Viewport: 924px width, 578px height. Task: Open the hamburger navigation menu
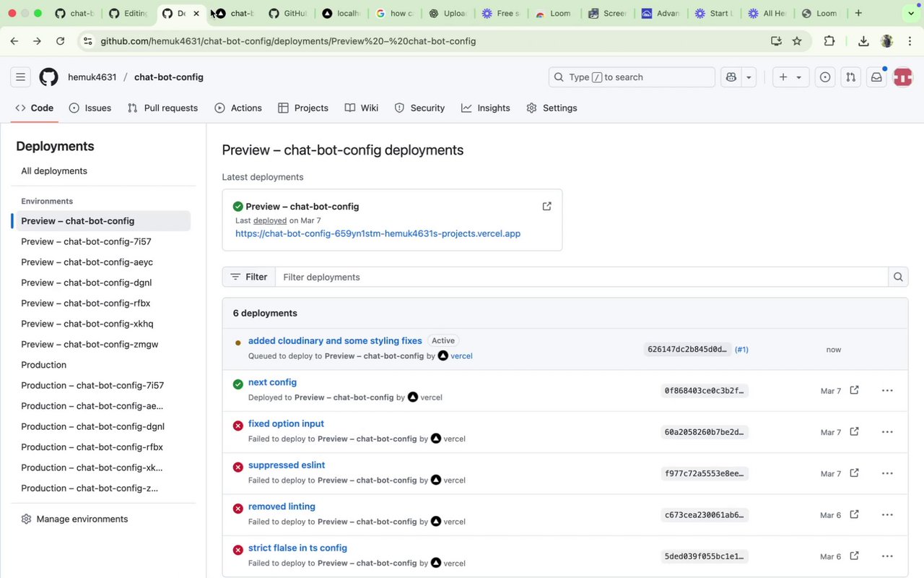21,77
